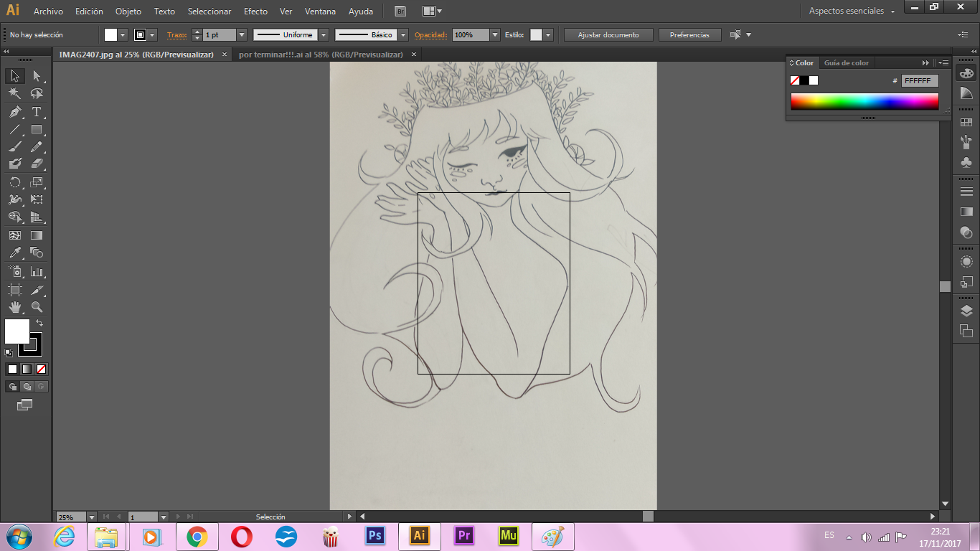Click the hex color field FFFFFF

(920, 81)
